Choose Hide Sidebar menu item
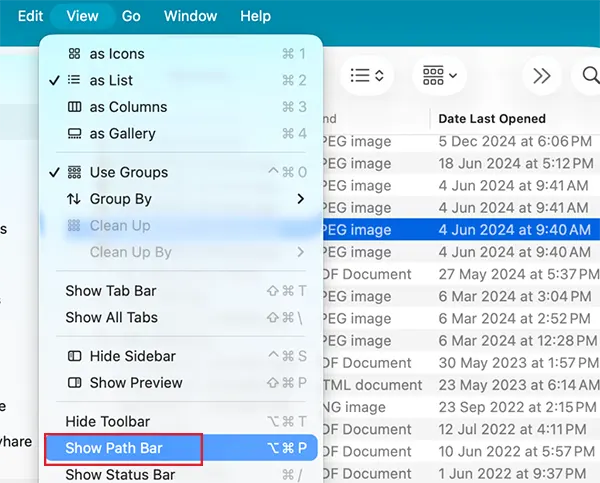 [181, 356]
